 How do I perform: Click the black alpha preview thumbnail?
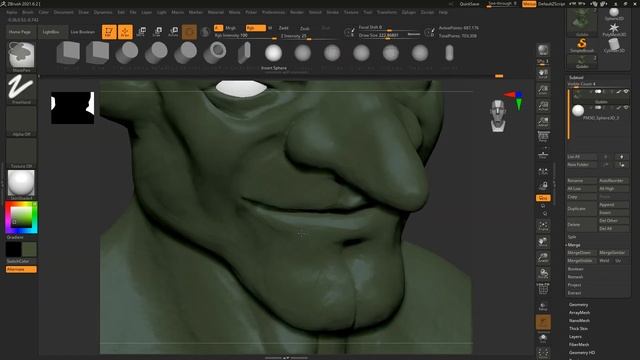click(73, 108)
